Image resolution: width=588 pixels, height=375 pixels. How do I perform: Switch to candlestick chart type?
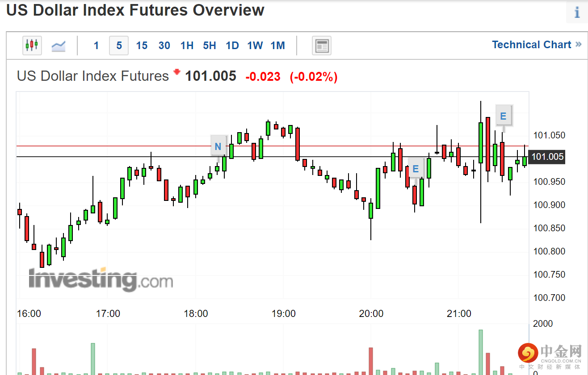tap(32, 46)
